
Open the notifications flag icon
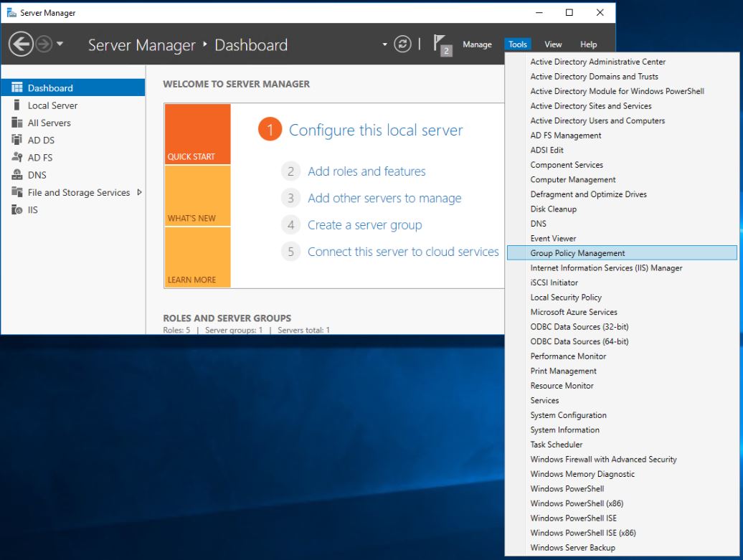click(442, 44)
